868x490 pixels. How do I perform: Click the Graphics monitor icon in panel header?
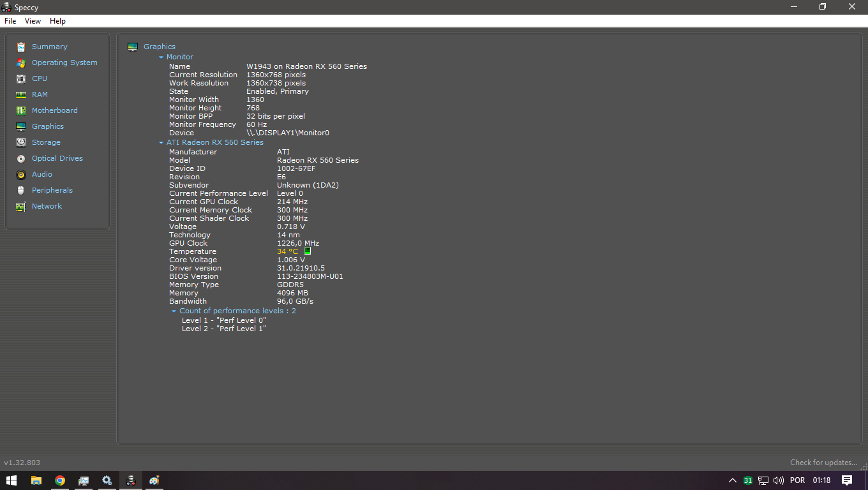(133, 47)
